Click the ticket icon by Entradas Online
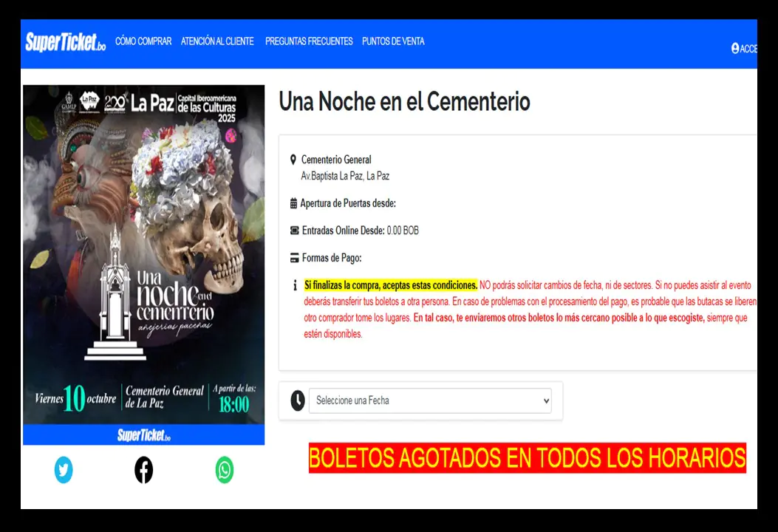Image resolution: width=778 pixels, height=532 pixels. point(294,231)
